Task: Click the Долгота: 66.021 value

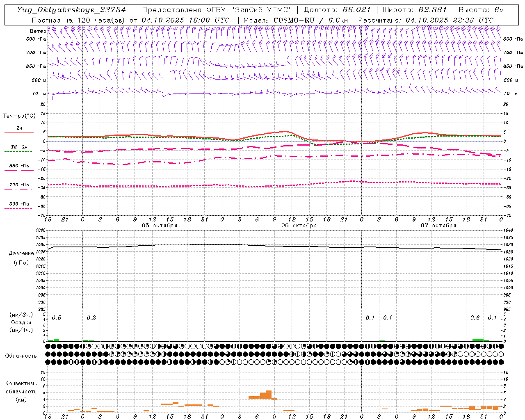Action: 337,10
